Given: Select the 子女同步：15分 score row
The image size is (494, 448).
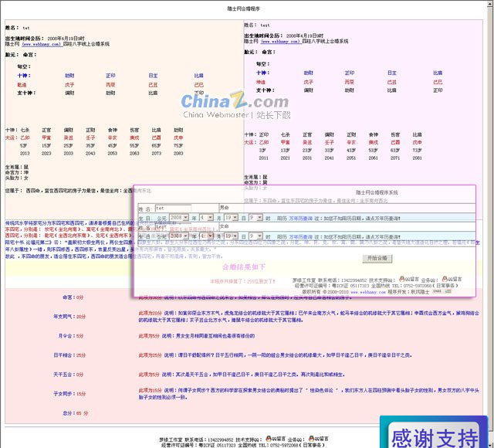Looking at the screenshot, I should [69, 394].
